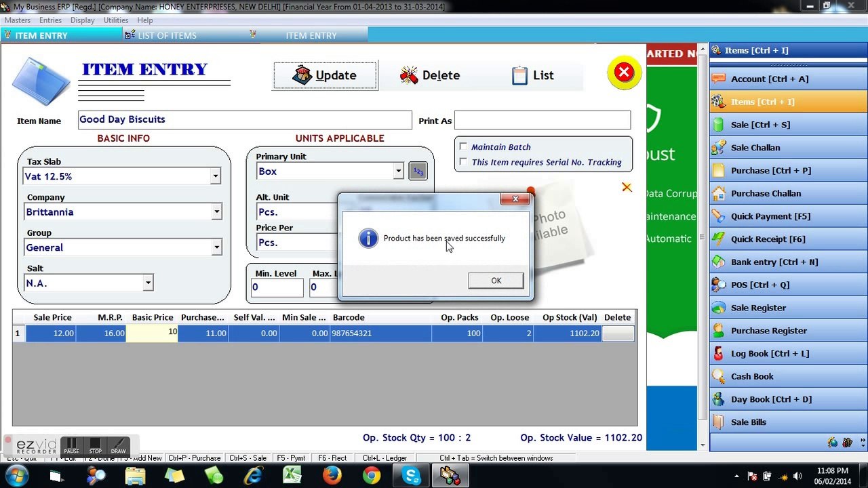Screen dimensions: 868x488
Task: Click the Op. Packs cell 100
Action: tap(458, 333)
